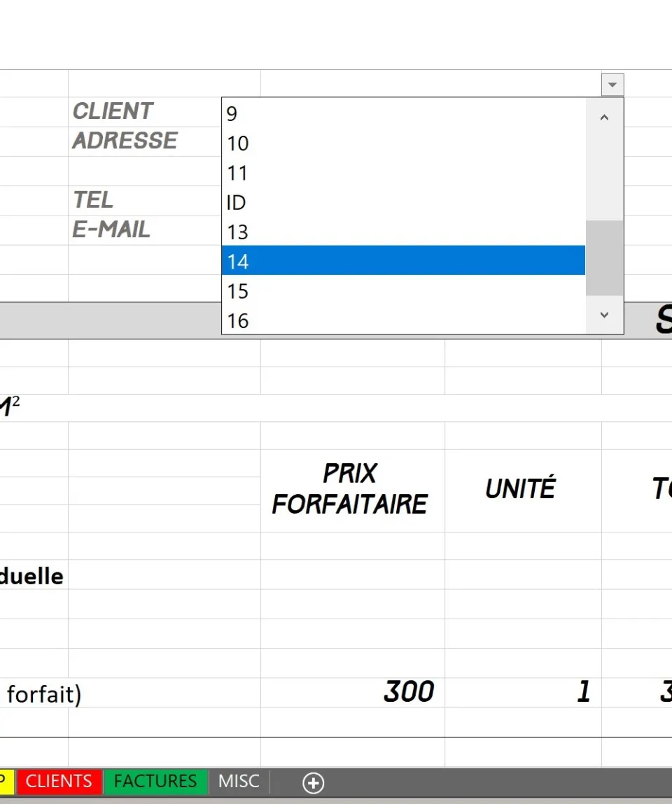Choose 16 at the list bottom
This screenshot has width=672, height=804.
(x=403, y=320)
